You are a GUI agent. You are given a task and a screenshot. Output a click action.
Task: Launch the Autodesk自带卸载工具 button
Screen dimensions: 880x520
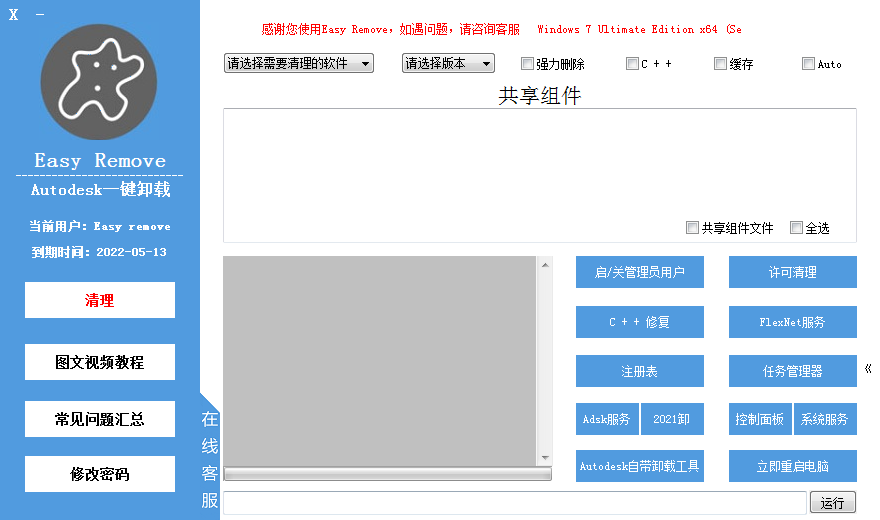pos(640,466)
